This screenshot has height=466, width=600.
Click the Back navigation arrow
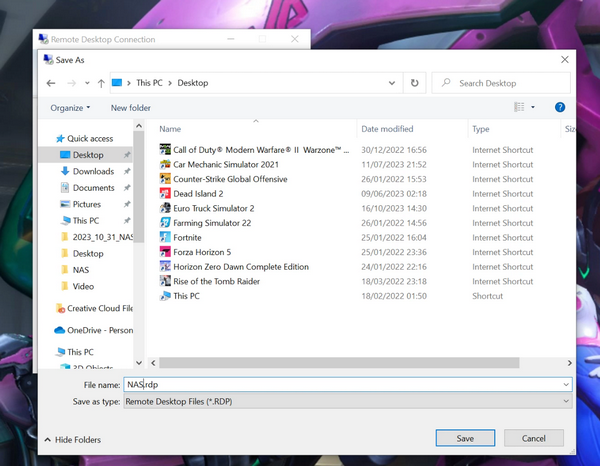coord(51,83)
